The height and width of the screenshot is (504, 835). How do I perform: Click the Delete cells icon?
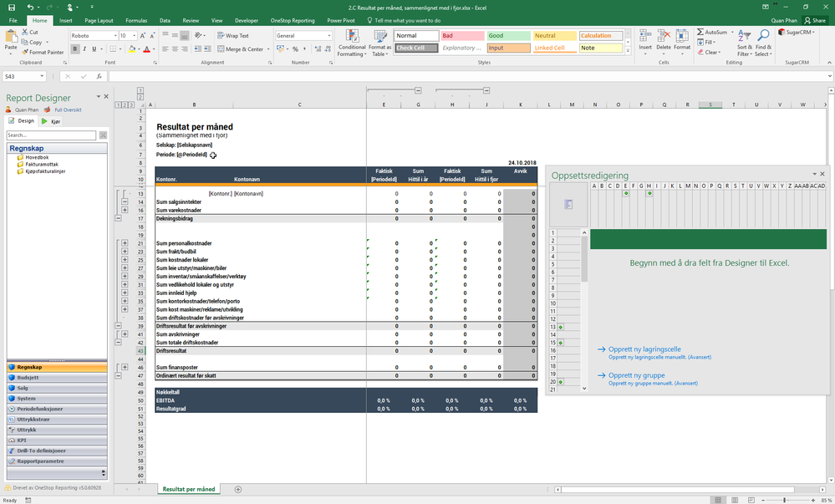664,36
